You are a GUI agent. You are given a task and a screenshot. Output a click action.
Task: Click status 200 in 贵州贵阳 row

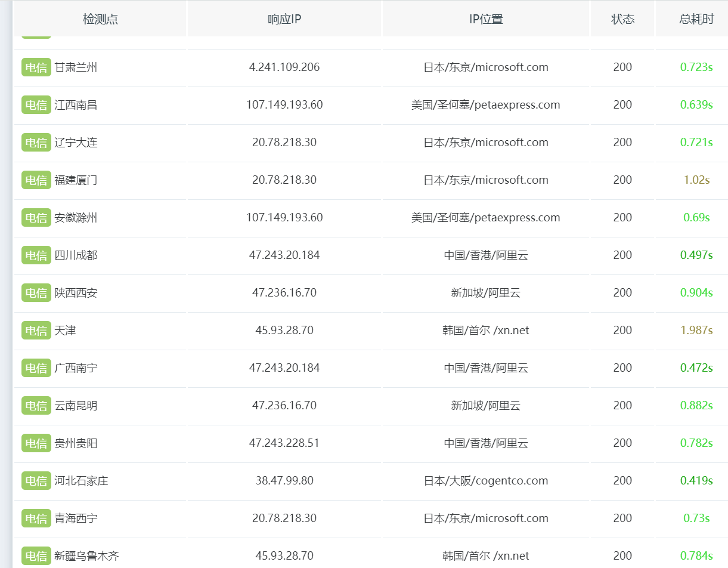click(x=622, y=443)
